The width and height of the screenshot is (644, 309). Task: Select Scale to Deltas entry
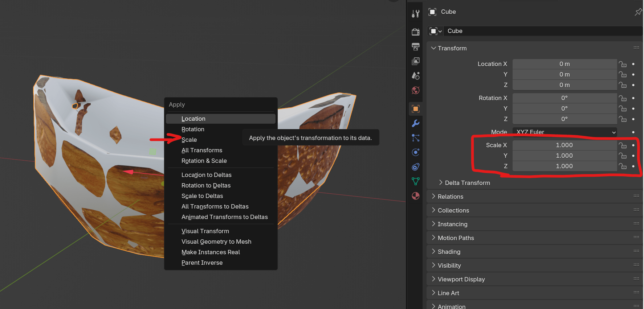click(220, 196)
